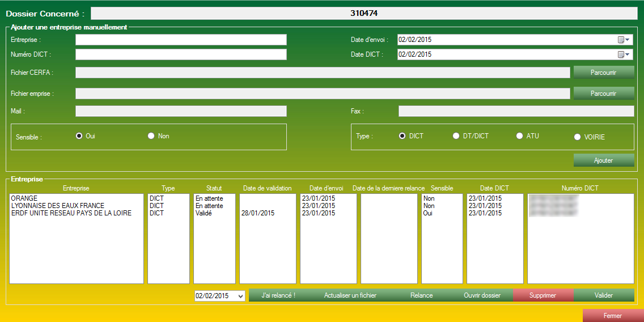Choose the DT/DICT type radio

click(x=456, y=136)
